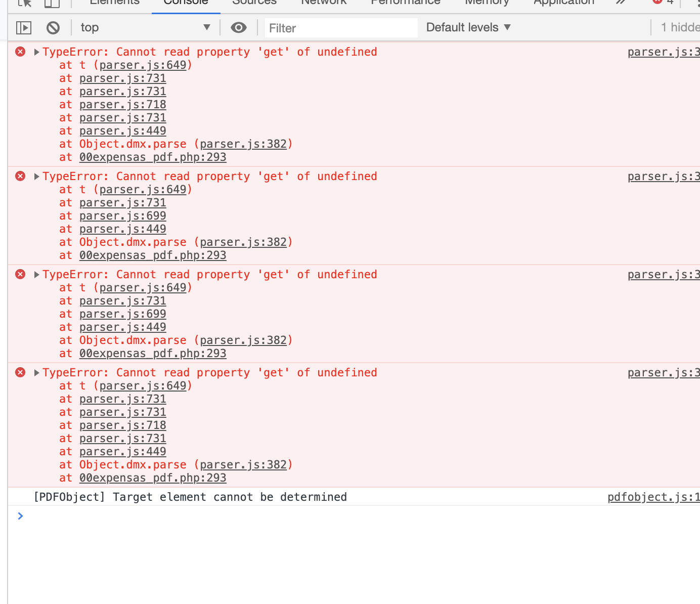The height and width of the screenshot is (604, 700).
Task: Select the first 'TypeError: Cannot read property' message text
Action: click(210, 52)
